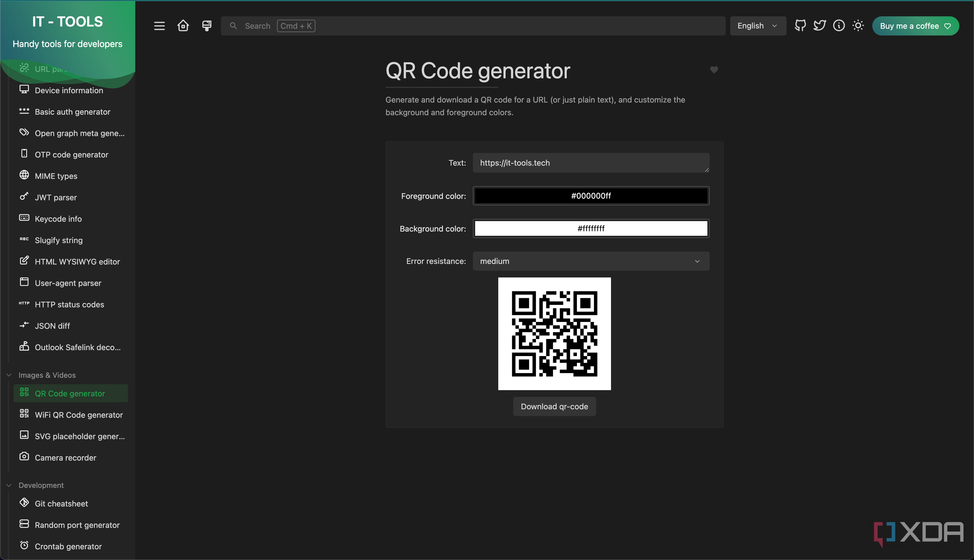Open Device information tool

71,90
